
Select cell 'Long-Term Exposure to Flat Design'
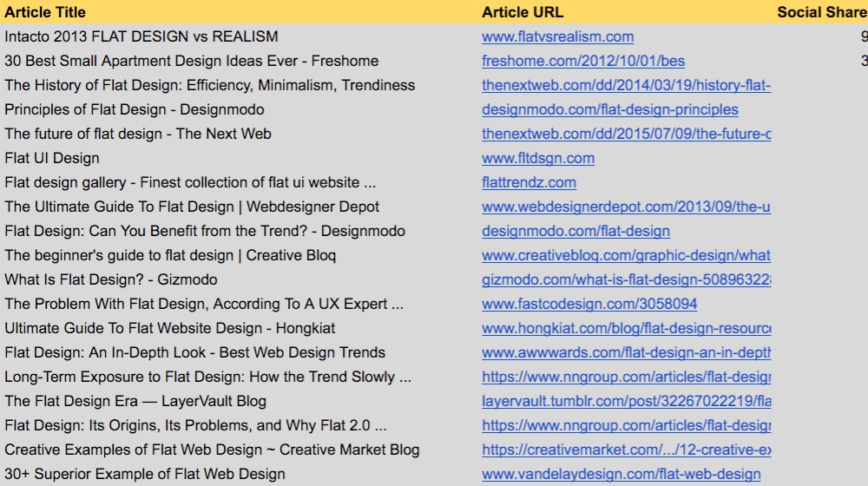click(x=207, y=378)
